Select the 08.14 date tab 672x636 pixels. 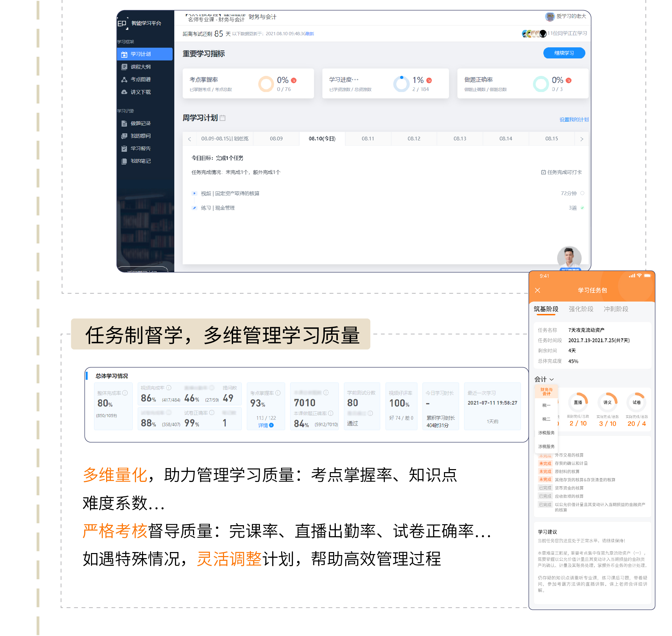(505, 139)
